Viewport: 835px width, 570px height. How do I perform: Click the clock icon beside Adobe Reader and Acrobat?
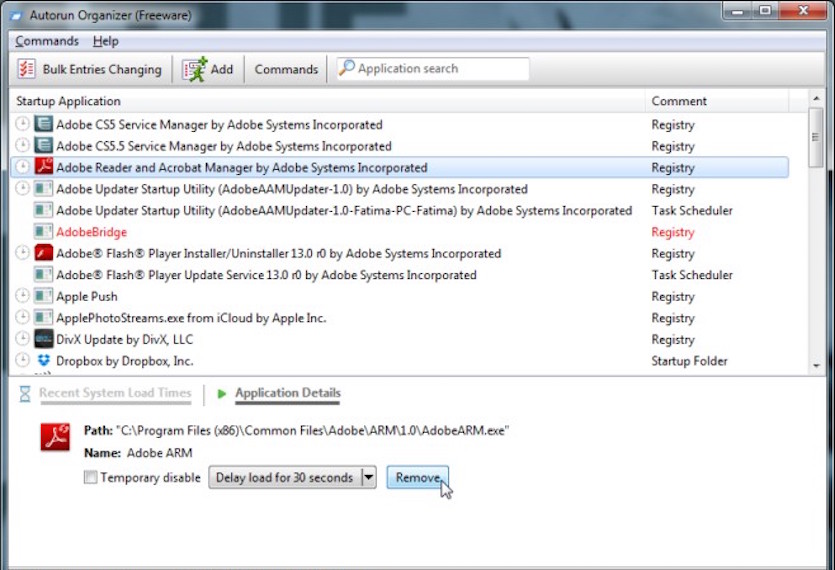pyautogui.click(x=22, y=166)
